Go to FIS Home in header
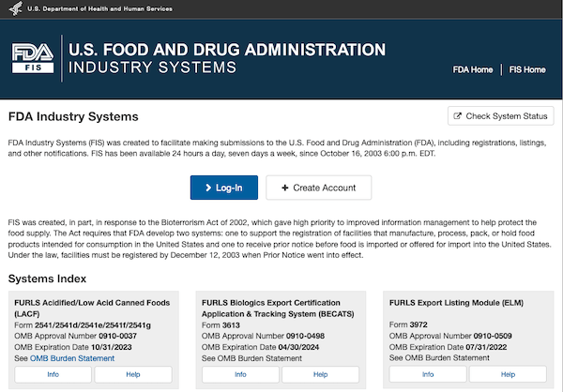Image resolution: width=563 pixels, height=392 pixels. click(527, 69)
